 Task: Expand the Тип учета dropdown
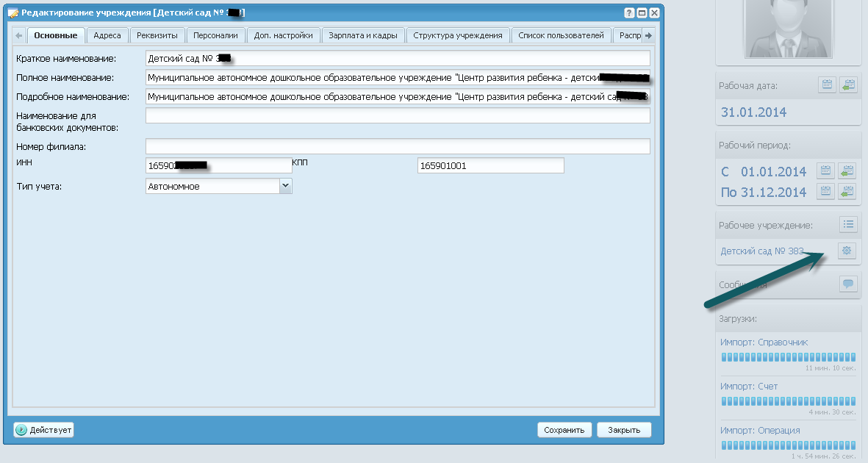point(285,187)
